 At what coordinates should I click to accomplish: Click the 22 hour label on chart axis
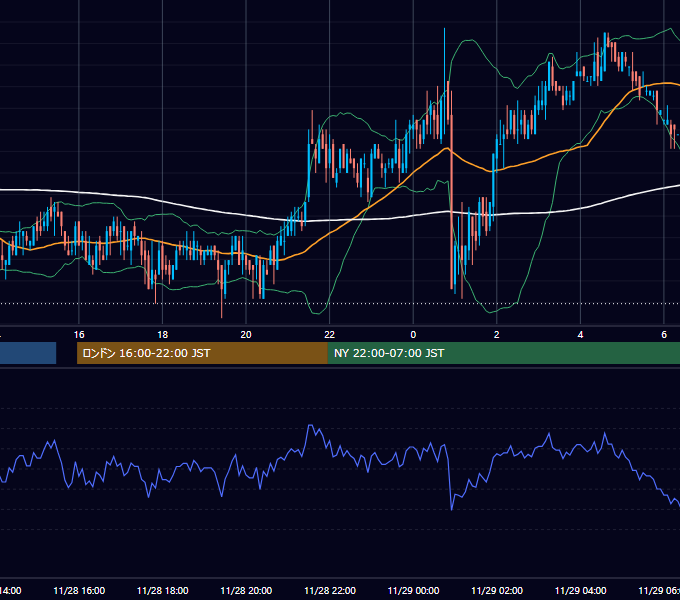(x=330, y=335)
